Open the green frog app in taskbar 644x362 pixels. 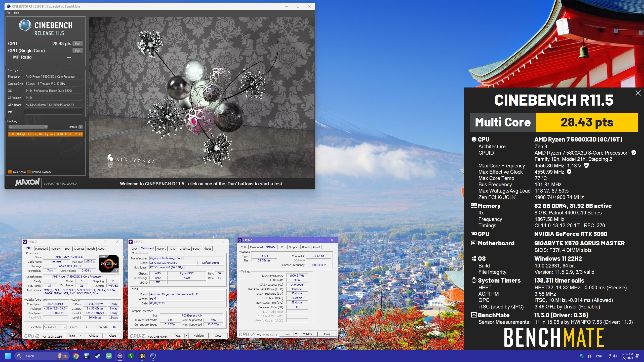pyautogui.click(x=109, y=356)
